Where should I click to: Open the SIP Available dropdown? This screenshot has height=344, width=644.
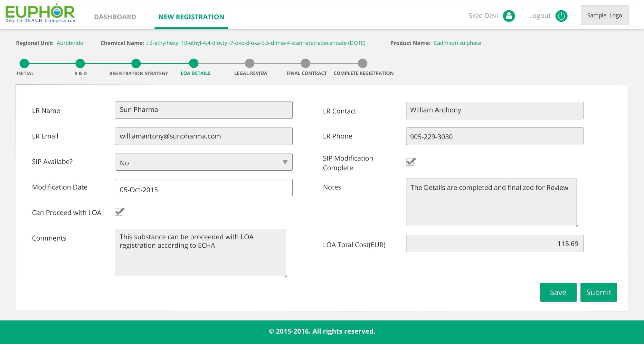click(x=204, y=162)
